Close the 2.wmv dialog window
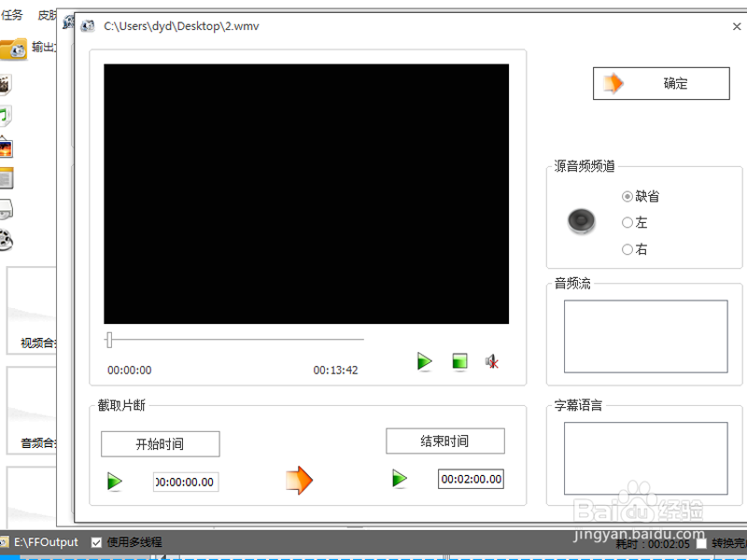This screenshot has height=560, width=747. click(737, 27)
